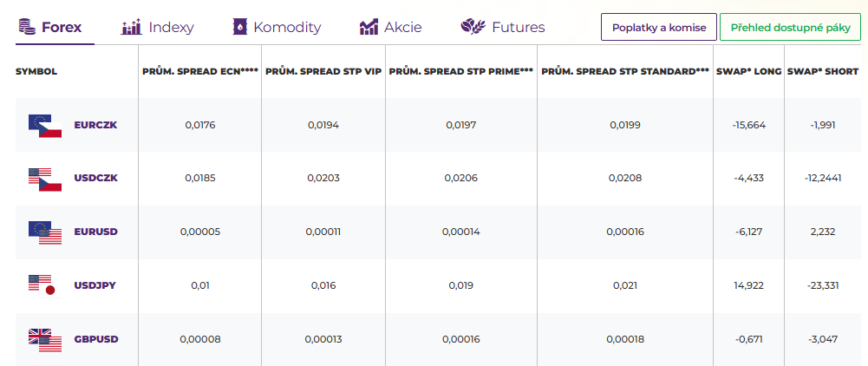Open the EURCZK symbol link
The height and width of the screenshot is (366, 868).
point(95,125)
